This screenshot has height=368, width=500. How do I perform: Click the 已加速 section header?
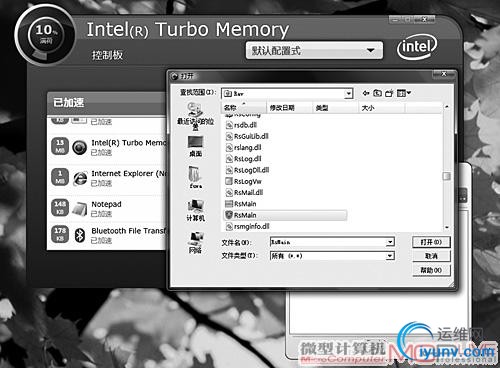(x=69, y=103)
